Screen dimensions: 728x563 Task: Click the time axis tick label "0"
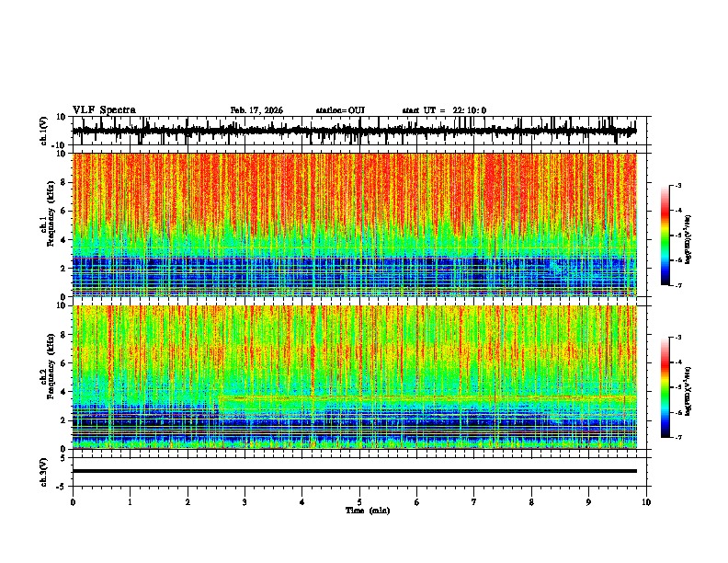pos(73,502)
